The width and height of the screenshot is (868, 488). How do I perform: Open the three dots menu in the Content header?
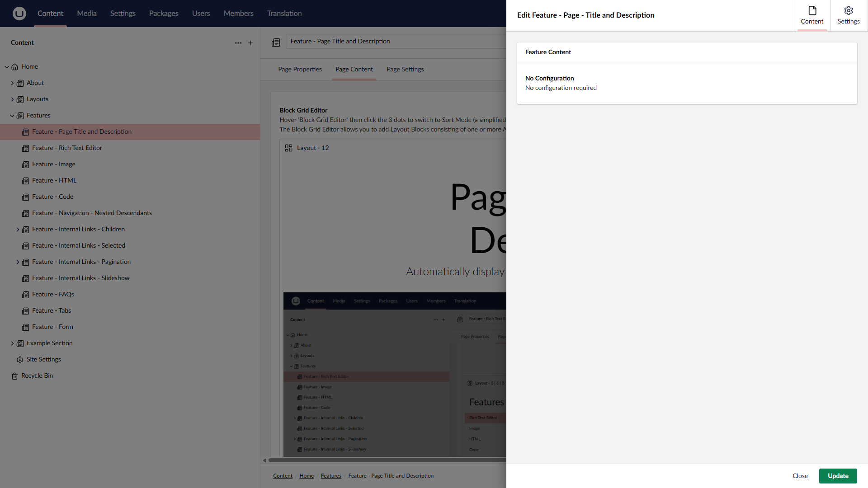[x=238, y=43]
